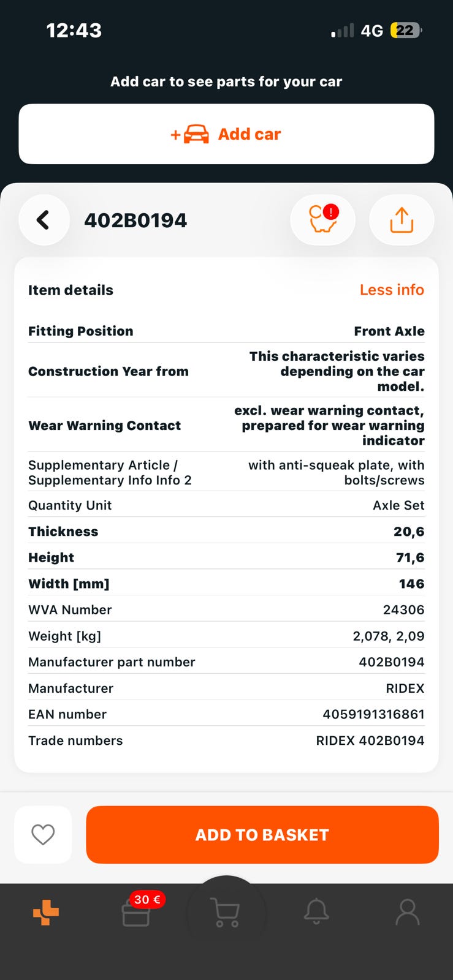Tap the share icon
Image resolution: width=453 pixels, height=980 pixels.
click(x=402, y=220)
